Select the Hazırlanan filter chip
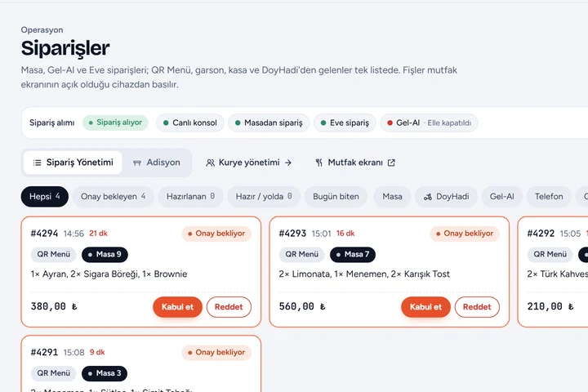Viewport: 588px width, 392px height. click(x=190, y=197)
